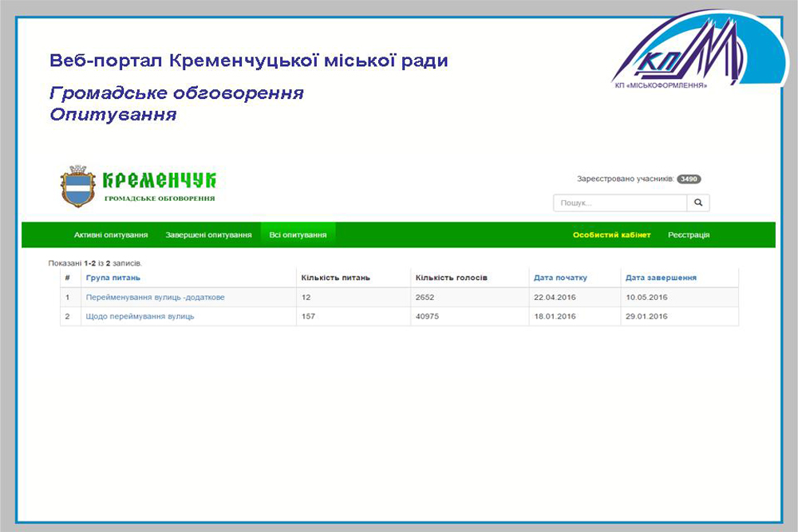Click the magnifying glass search button
The image size is (798, 532).
point(697,203)
